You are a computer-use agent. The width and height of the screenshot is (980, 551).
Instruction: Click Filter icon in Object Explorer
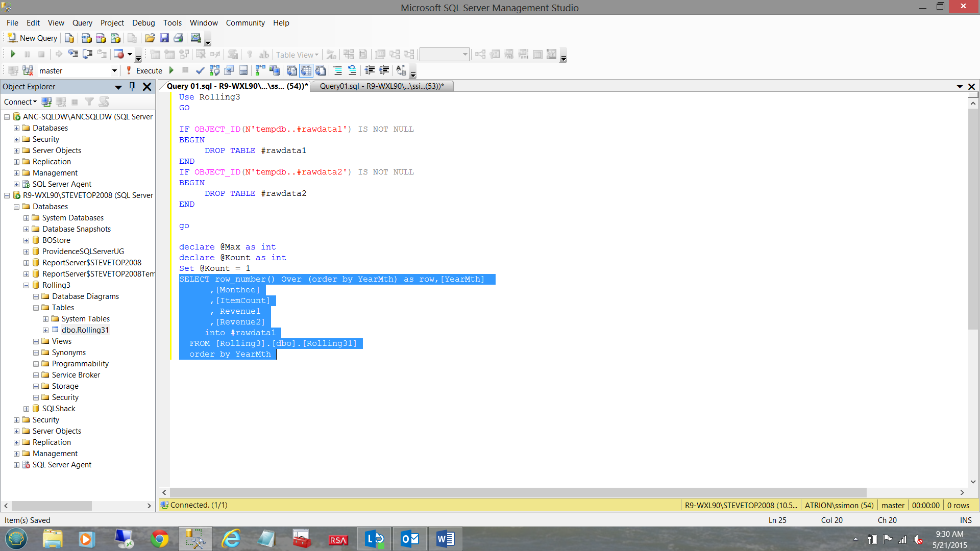(89, 102)
